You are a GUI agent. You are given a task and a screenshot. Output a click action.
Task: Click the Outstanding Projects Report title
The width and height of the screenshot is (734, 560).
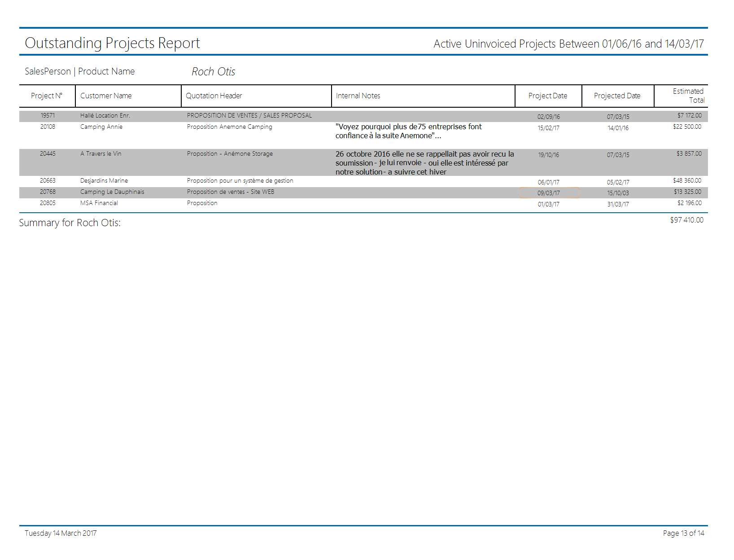(112, 43)
